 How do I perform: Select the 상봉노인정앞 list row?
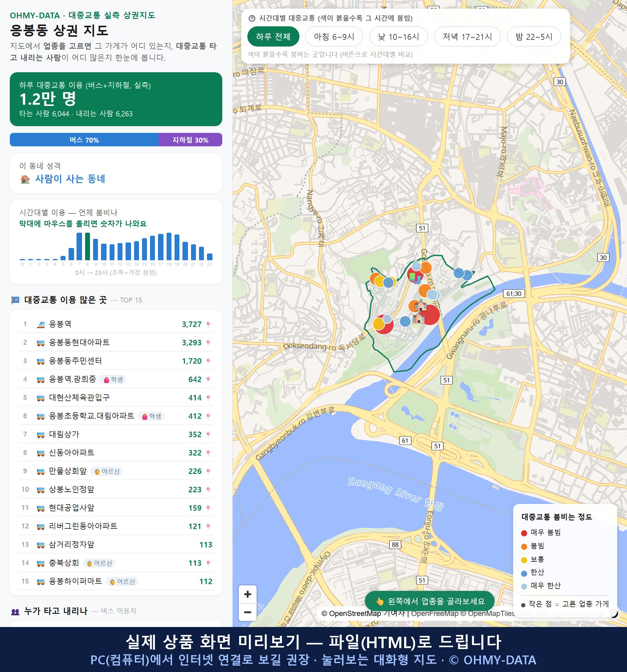[x=116, y=490]
